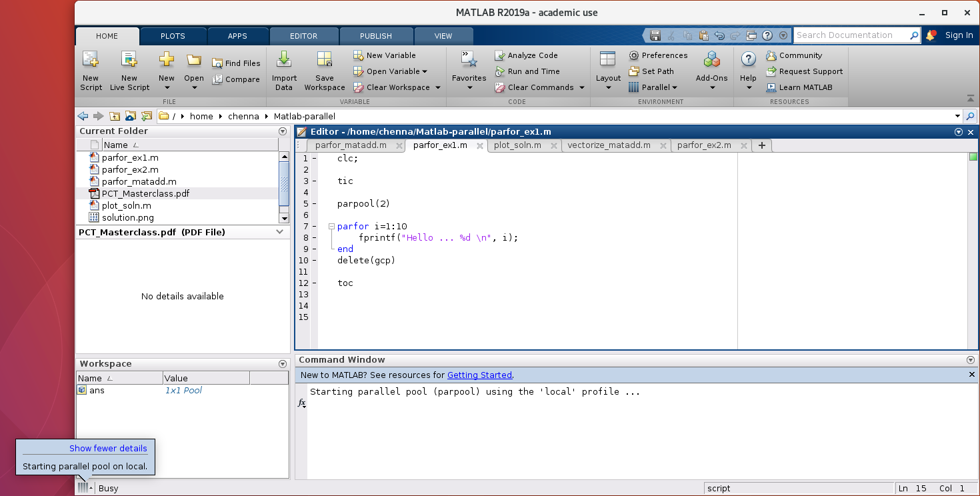Open the parfor_matadd.m editor tab
980x496 pixels.
click(351, 145)
